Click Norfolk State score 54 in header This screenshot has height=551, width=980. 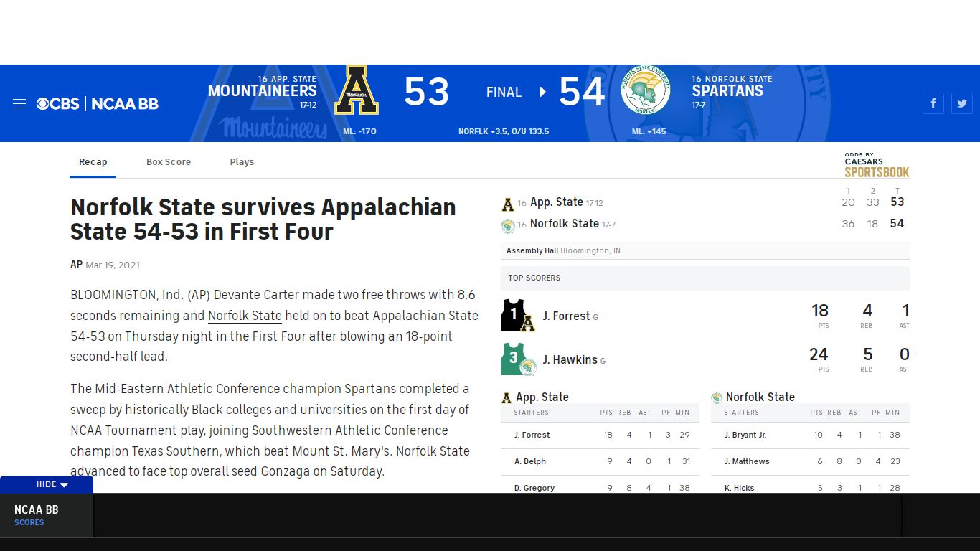coord(581,92)
